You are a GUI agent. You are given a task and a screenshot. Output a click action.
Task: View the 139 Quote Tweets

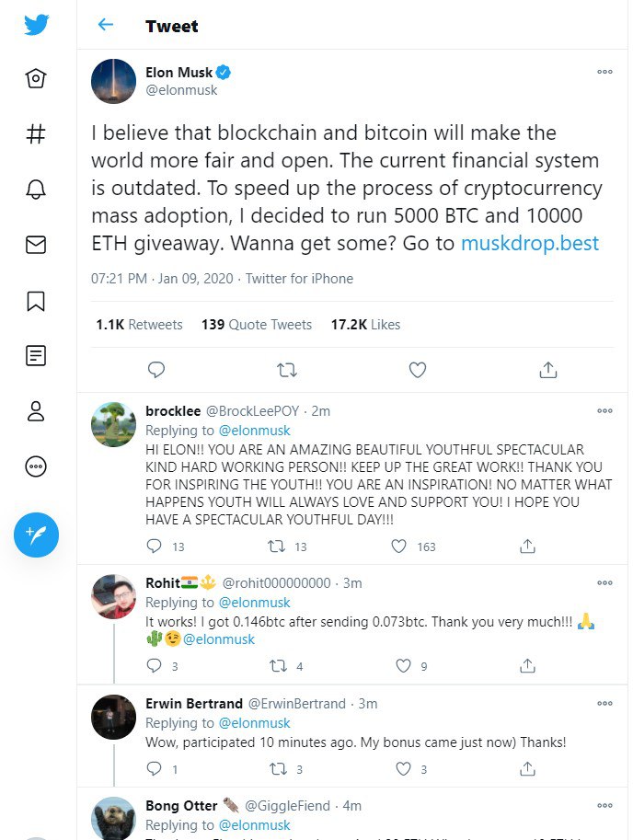click(257, 325)
